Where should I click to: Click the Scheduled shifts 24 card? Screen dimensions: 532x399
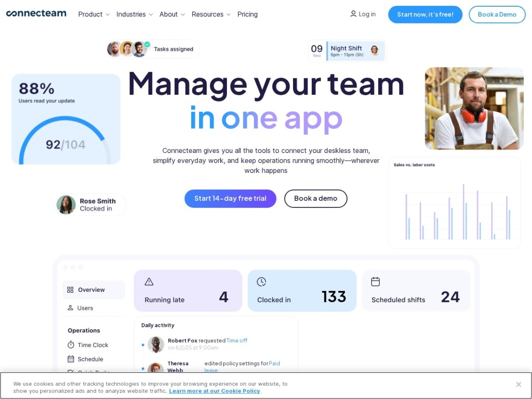416,290
